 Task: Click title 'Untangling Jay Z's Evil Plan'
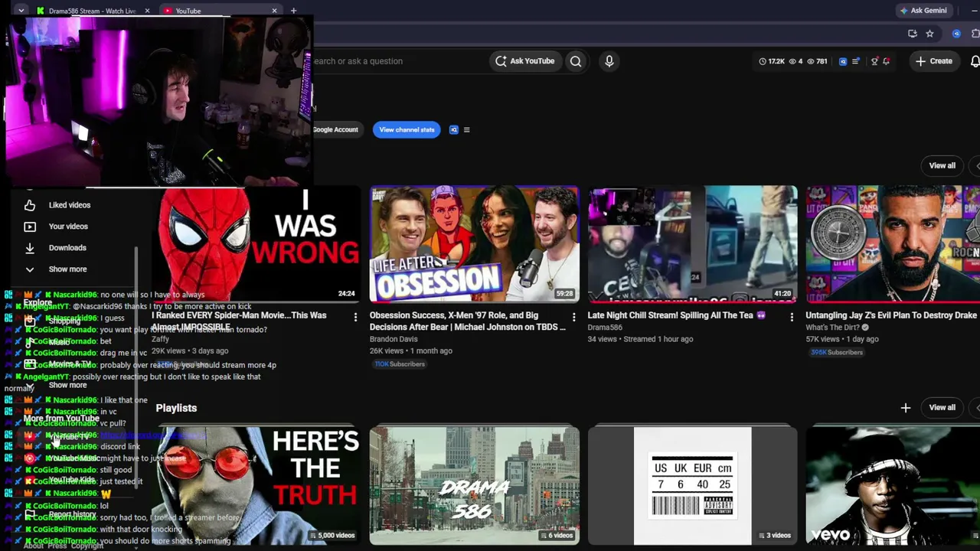coord(891,315)
